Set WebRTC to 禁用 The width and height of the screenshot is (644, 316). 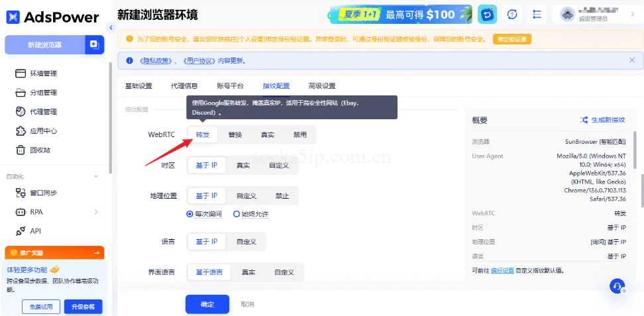pyautogui.click(x=300, y=134)
